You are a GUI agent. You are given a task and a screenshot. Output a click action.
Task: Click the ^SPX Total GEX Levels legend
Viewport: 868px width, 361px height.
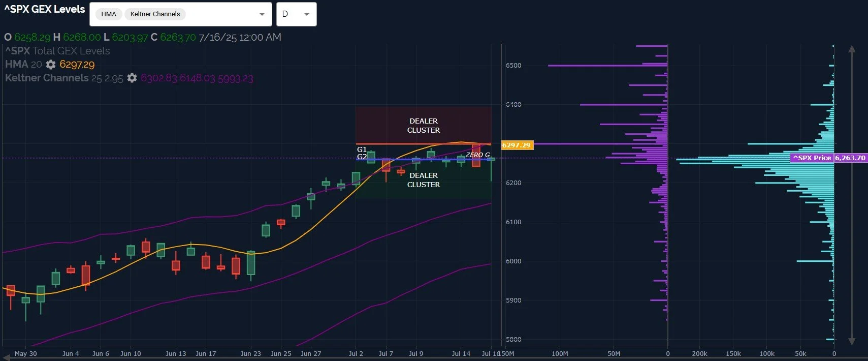[x=57, y=51]
